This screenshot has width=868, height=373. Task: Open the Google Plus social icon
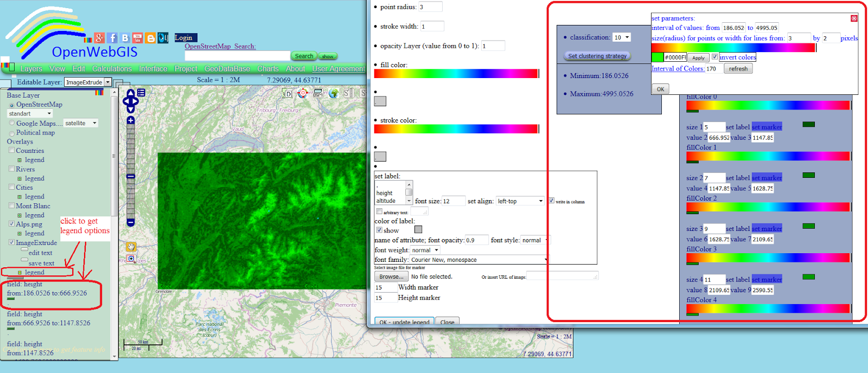99,38
